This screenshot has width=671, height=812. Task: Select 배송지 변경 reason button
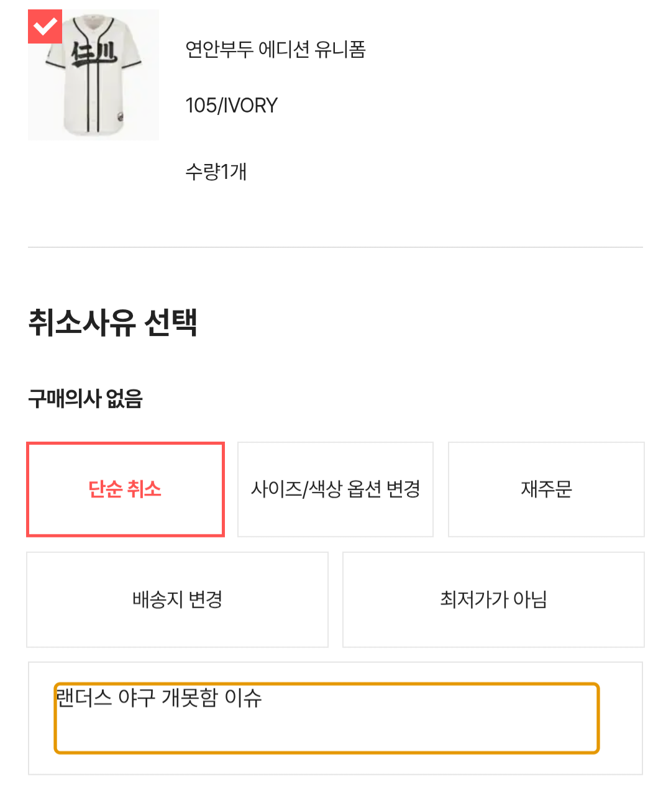(x=177, y=600)
